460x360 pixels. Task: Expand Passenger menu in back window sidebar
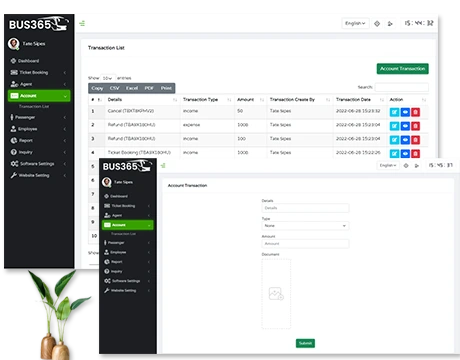39,117
